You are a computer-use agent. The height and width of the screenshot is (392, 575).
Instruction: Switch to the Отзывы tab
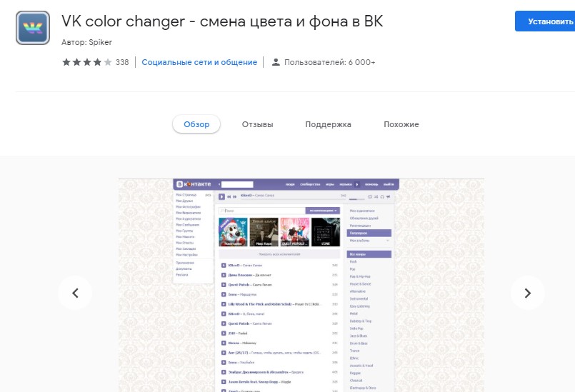(x=257, y=124)
